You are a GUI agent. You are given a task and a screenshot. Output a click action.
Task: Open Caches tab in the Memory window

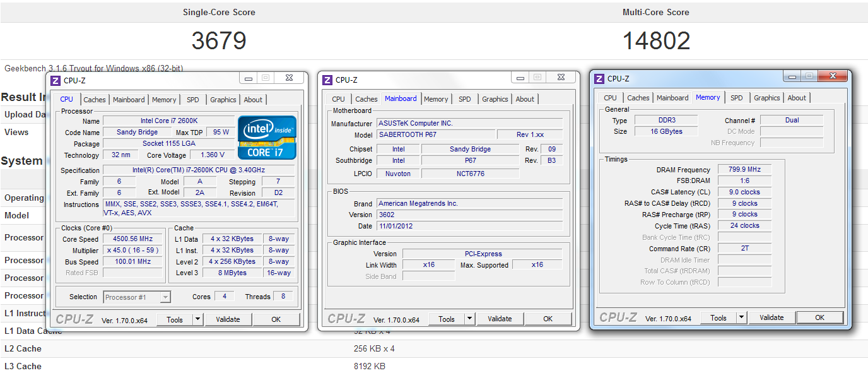(x=638, y=98)
